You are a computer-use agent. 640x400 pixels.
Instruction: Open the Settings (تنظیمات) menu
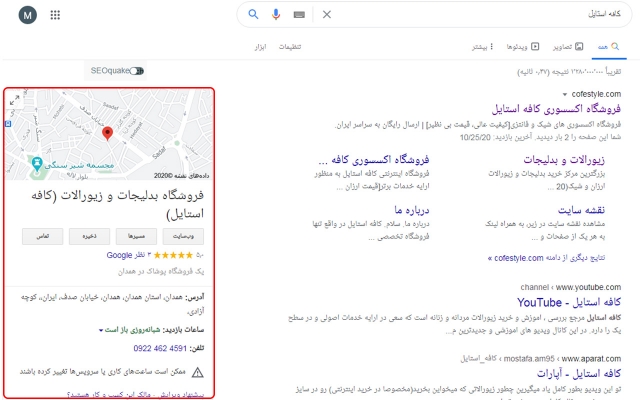290,47
